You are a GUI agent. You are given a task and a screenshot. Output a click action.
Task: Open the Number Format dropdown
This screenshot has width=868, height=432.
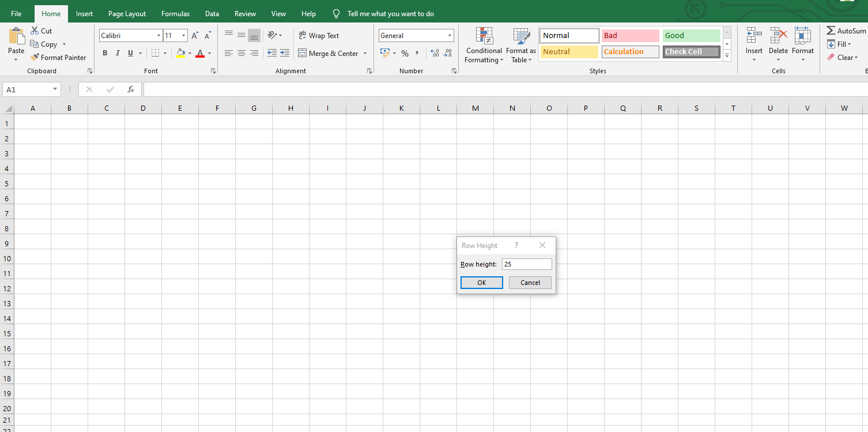[x=449, y=35]
